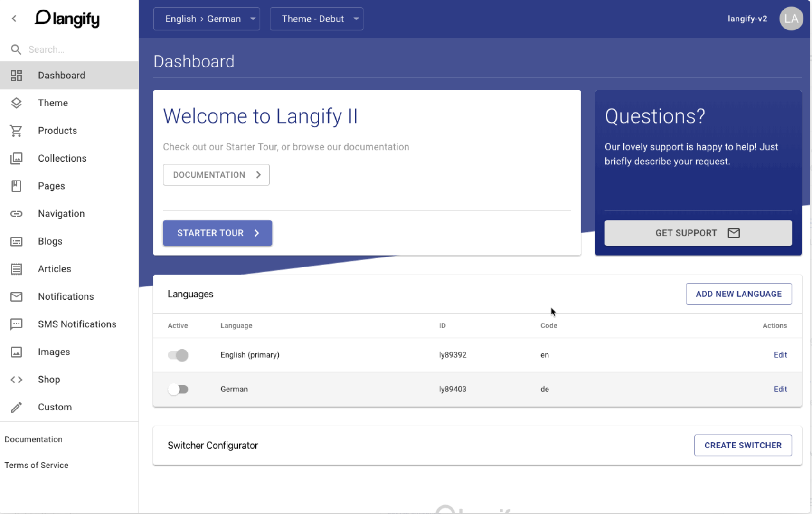Click the Articles list icon
Image resolution: width=812 pixels, height=514 pixels.
[x=17, y=269]
